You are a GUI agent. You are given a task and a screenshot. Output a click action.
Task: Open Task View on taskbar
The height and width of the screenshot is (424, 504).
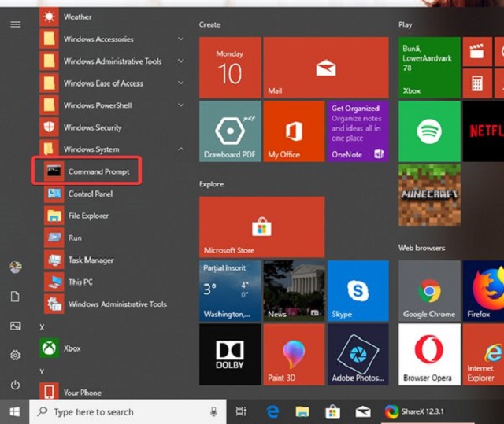click(x=242, y=411)
